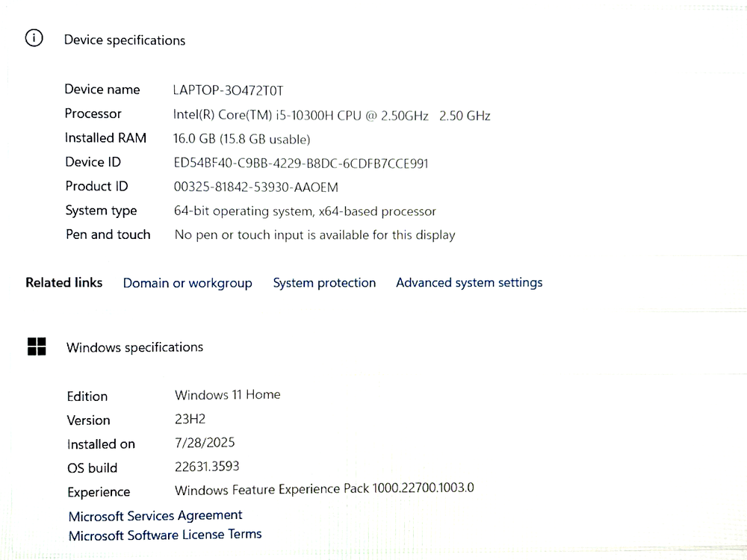Screen dimensions: 747x560
Task: Click the Device ID value text
Action: pos(301,163)
